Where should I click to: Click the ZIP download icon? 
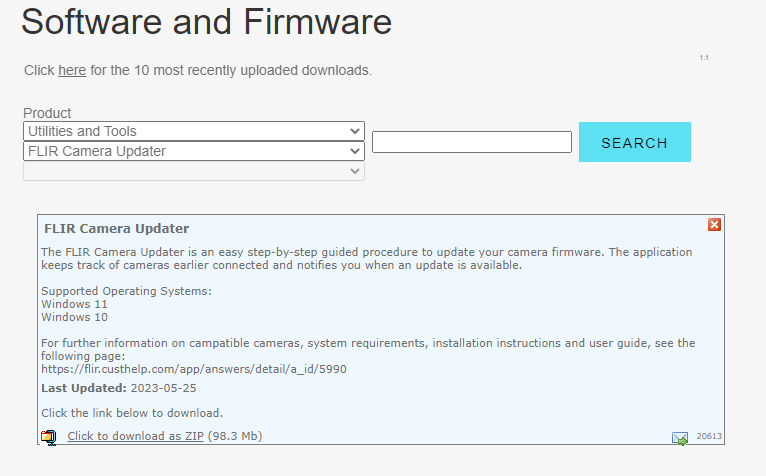[49, 437]
